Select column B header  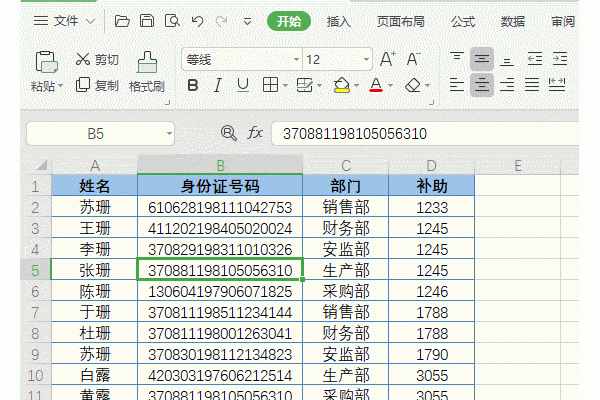pyautogui.click(x=220, y=165)
